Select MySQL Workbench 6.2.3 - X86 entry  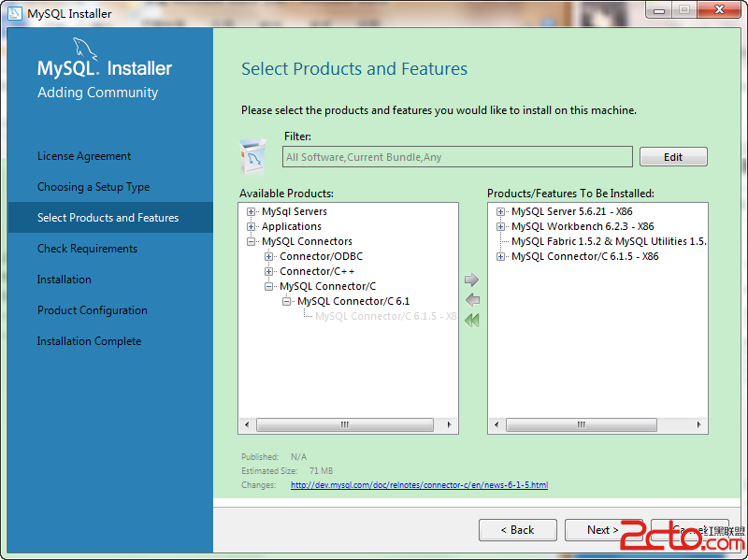click(583, 226)
